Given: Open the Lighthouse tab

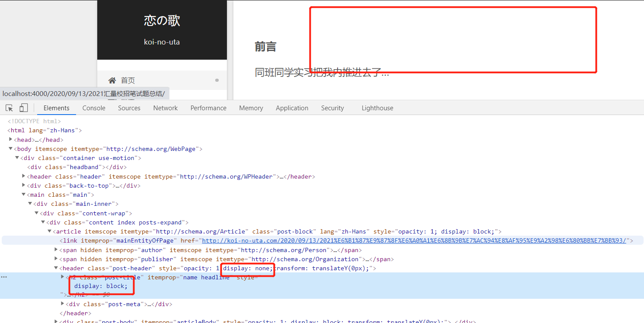Looking at the screenshot, I should 377,108.
